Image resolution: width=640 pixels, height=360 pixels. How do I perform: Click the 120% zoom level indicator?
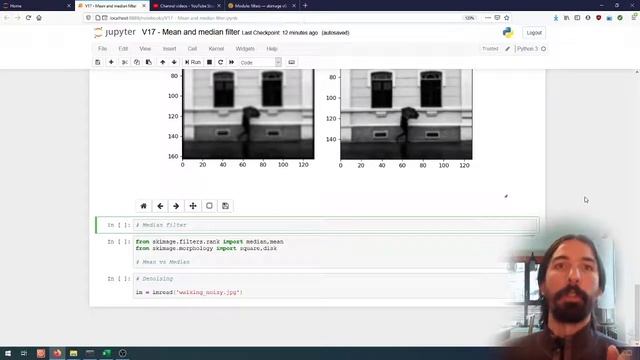[x=469, y=18]
